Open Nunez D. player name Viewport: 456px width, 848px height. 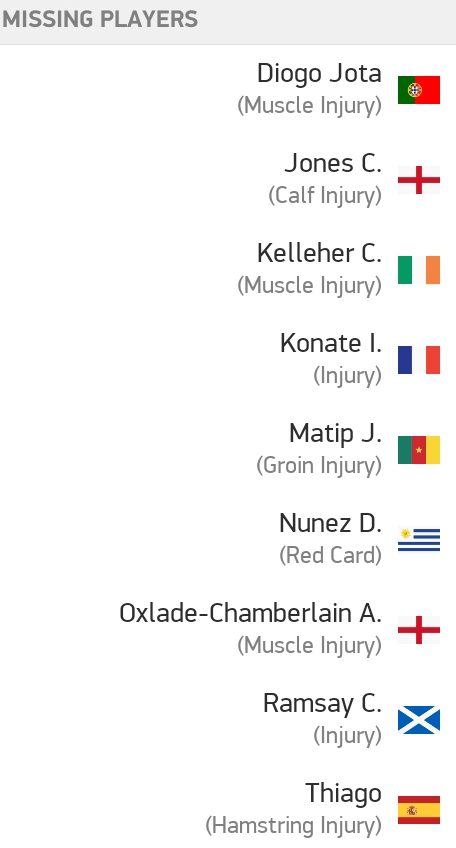331,523
